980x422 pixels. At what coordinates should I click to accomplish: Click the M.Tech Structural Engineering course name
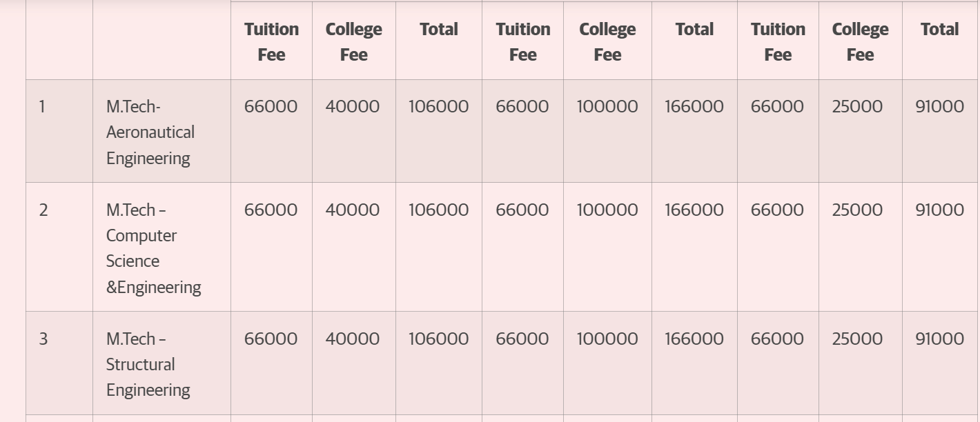click(x=148, y=364)
